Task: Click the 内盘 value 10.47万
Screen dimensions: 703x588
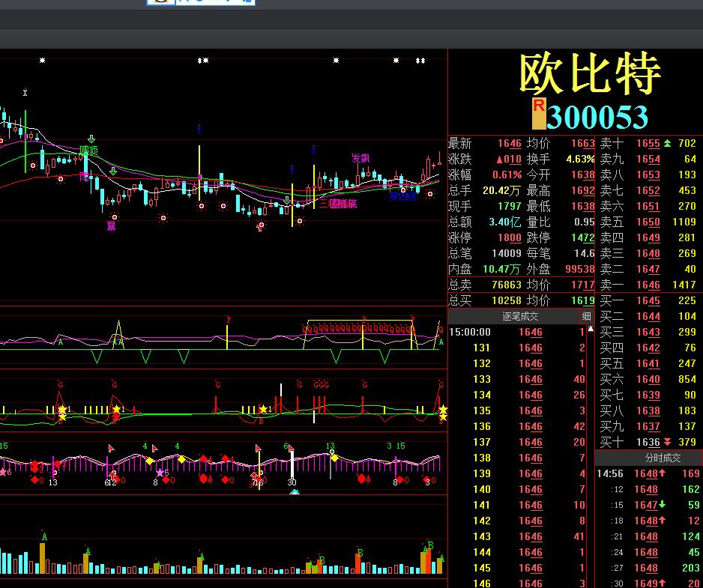Action: pos(501,269)
